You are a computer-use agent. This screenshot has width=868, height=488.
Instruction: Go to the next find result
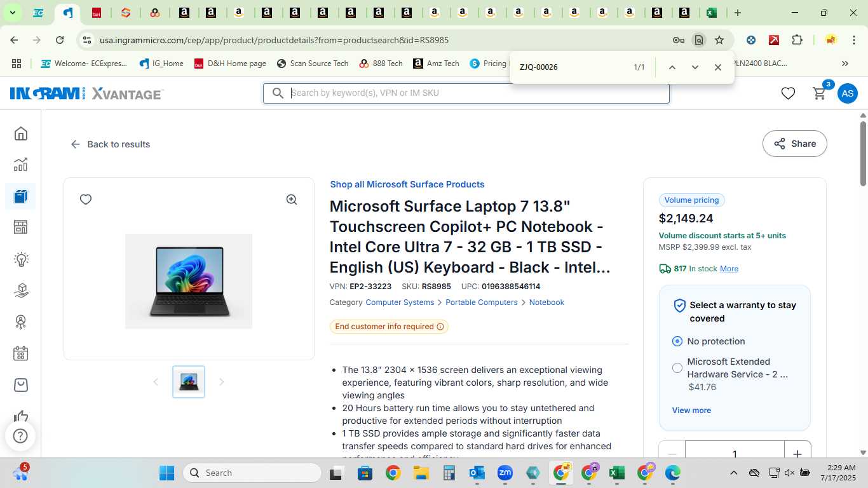click(695, 67)
